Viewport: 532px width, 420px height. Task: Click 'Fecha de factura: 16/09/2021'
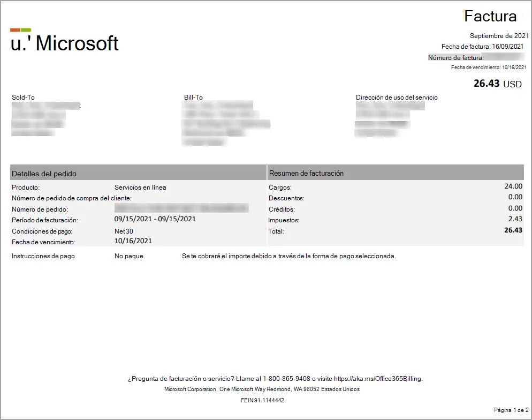pos(482,47)
